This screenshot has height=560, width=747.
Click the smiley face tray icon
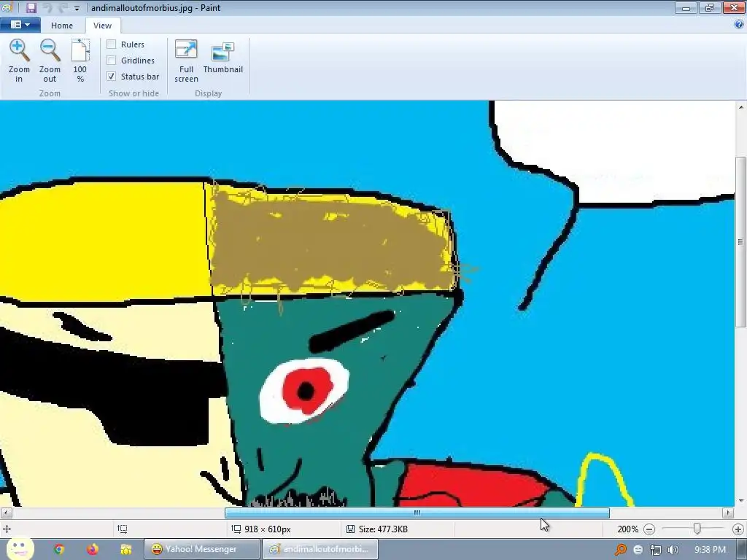pos(638,550)
